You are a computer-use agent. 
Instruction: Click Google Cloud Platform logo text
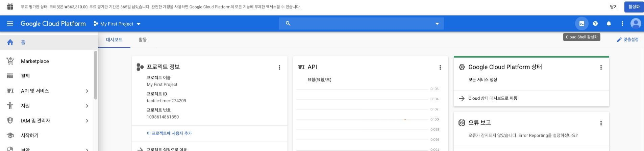coord(53,24)
